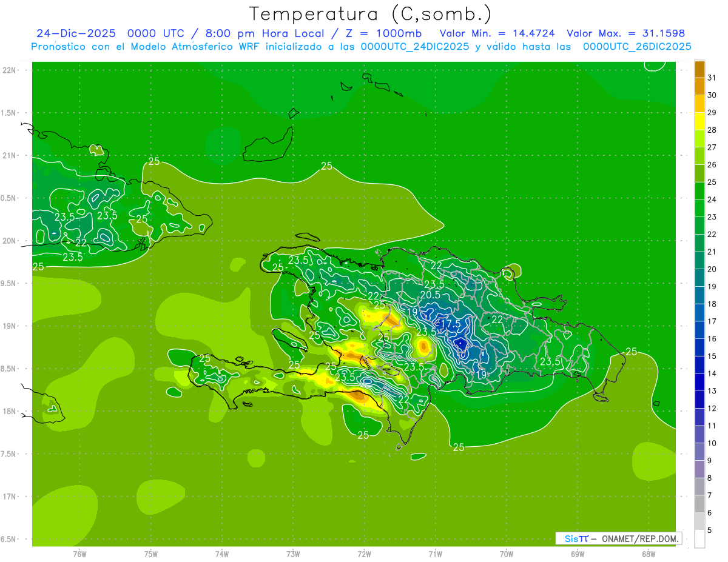Click the gray 6–7 color scale segment

[699, 504]
